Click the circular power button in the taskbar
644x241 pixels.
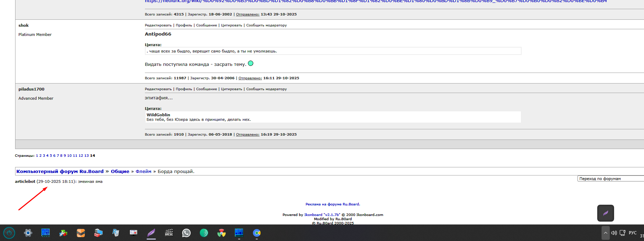coord(9,233)
